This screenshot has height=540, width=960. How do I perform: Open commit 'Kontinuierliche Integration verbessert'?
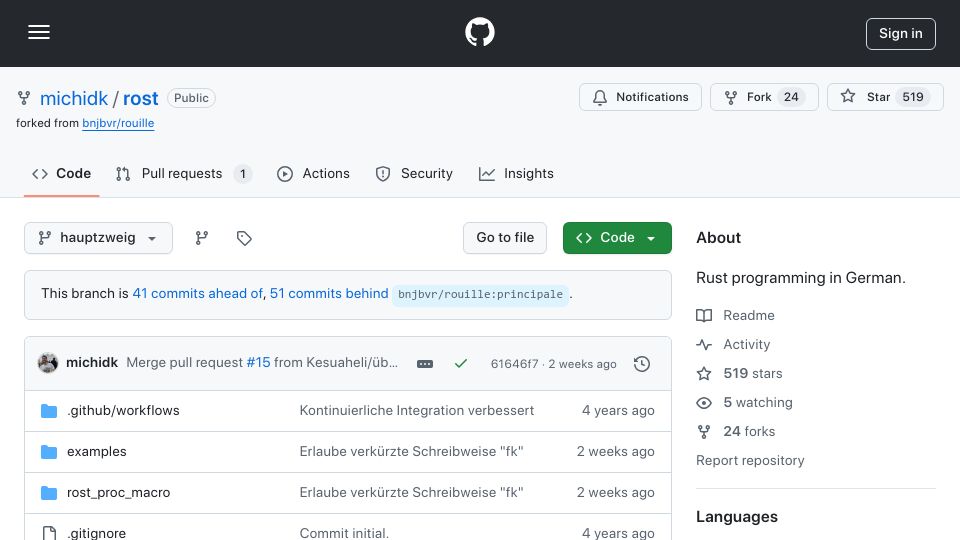(416, 411)
